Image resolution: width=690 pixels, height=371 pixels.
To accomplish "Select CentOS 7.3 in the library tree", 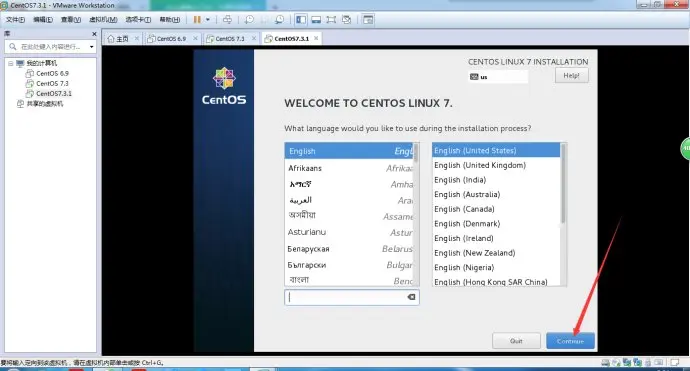I will [x=52, y=84].
